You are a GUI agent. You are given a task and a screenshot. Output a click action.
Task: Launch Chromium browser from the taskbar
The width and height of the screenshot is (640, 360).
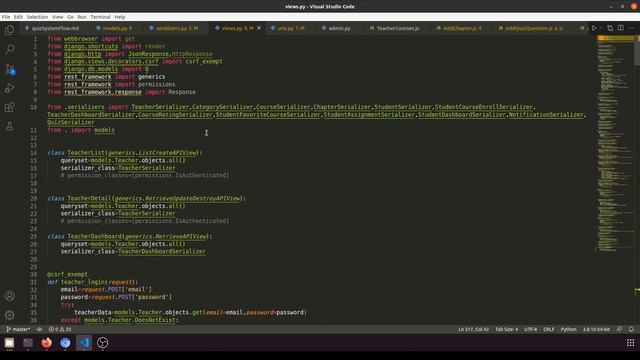pyautogui.click(x=65, y=343)
